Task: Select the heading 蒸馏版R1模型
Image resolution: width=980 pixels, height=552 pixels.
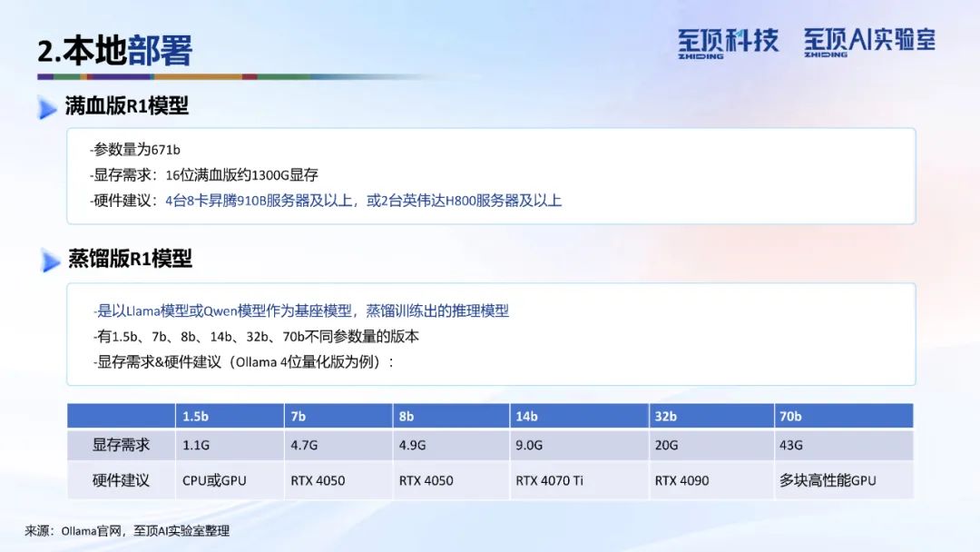Action: 130,258
